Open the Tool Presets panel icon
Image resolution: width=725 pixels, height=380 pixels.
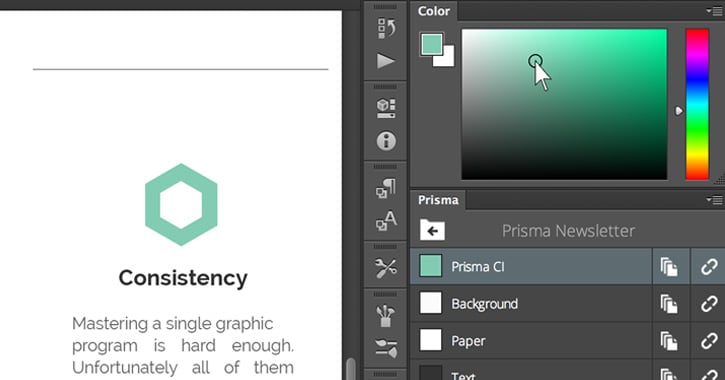click(386, 268)
